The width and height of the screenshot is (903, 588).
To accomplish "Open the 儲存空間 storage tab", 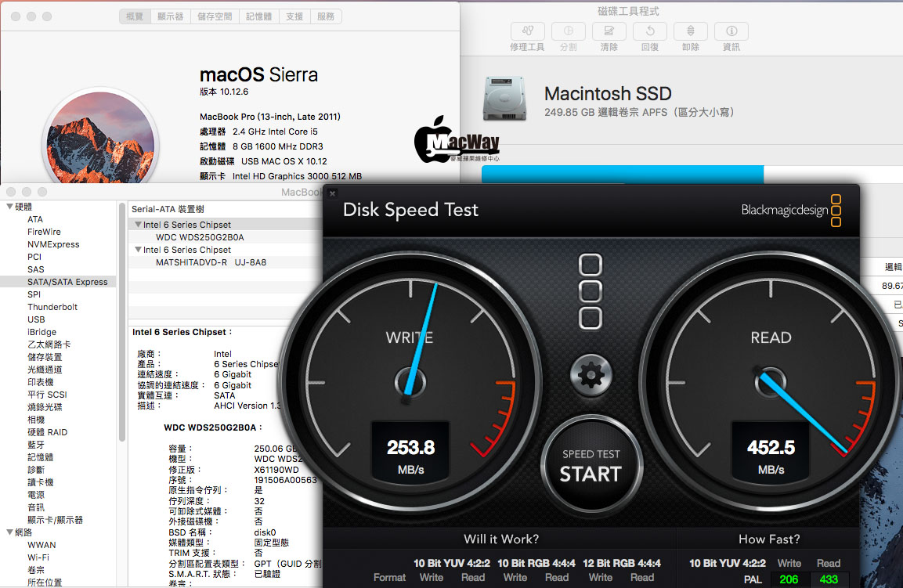I will pyautogui.click(x=213, y=16).
